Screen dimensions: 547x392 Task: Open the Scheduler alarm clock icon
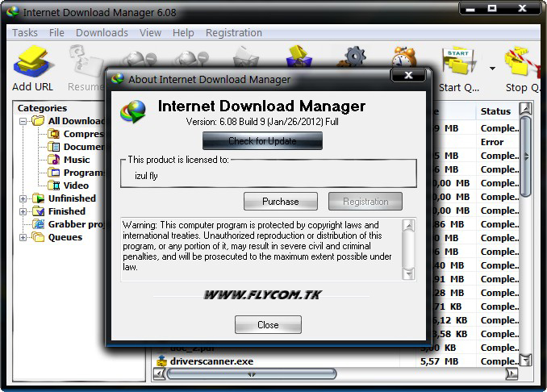tap(403, 56)
